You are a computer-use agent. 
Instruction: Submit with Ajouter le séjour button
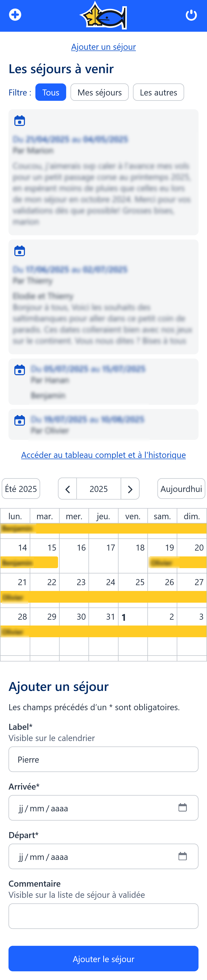click(103, 958)
